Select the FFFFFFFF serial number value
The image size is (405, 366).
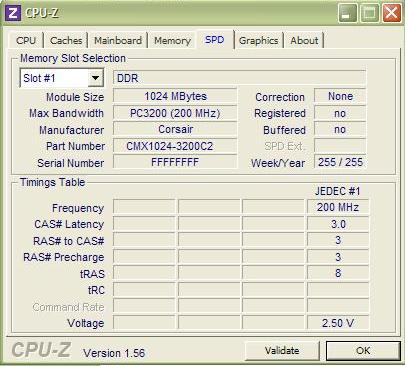click(x=175, y=162)
